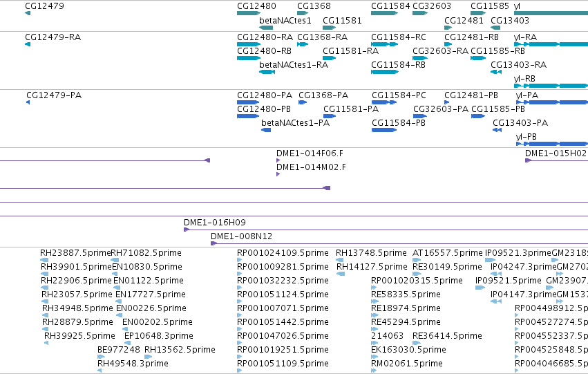Select EST EP10648.3prime
This screenshot has height=374, width=588.
click(x=159, y=336)
